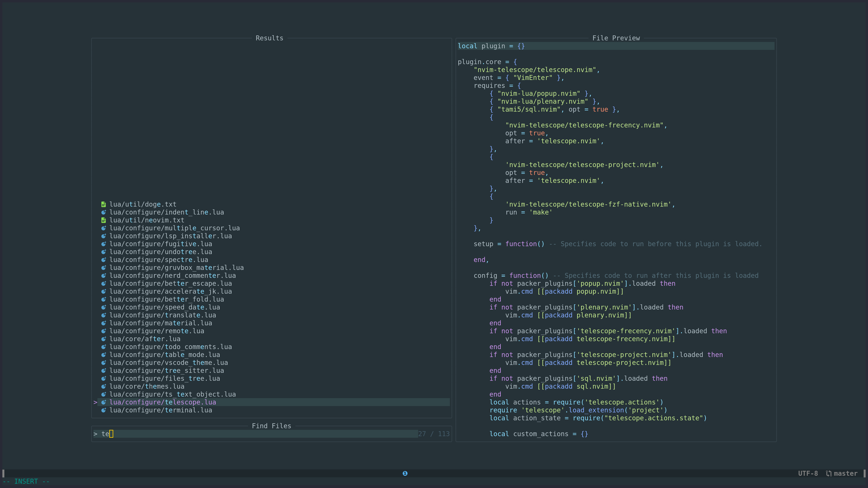868x488 pixels.
Task: Click the File Preview panel title
Action: [616, 38]
